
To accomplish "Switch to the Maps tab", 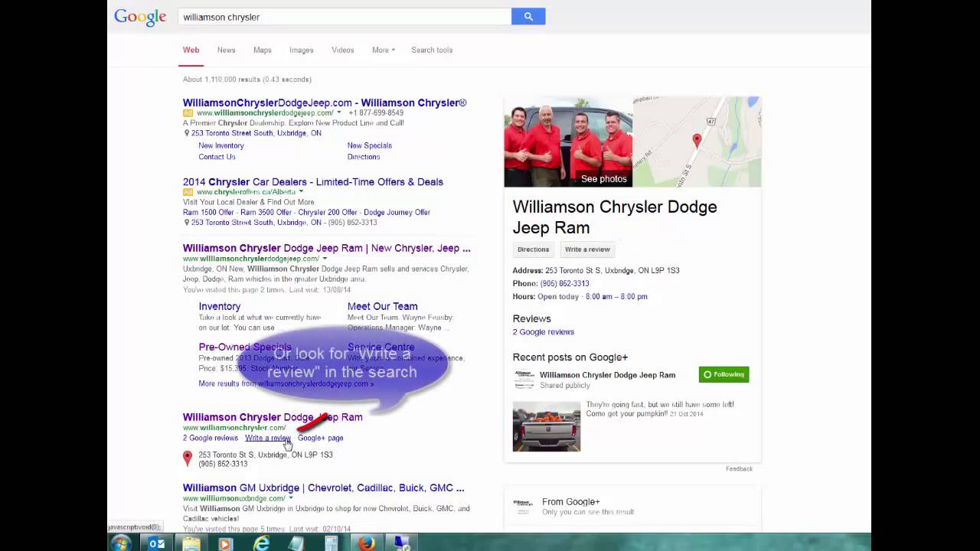I will pos(263,50).
